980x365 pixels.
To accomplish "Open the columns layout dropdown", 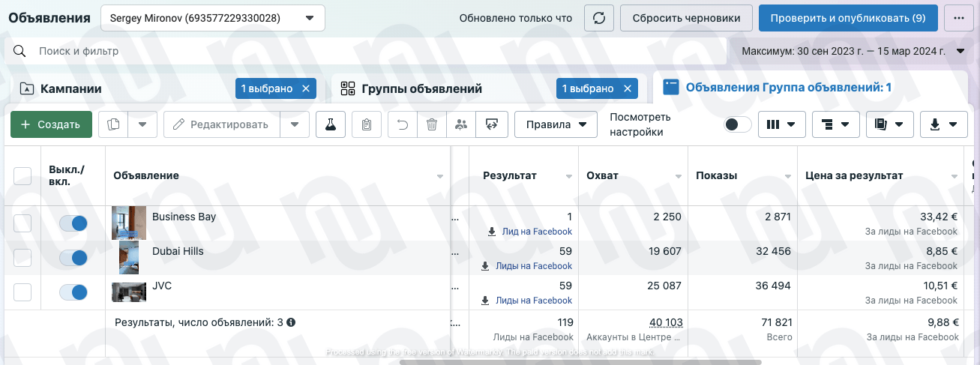I will pos(781,124).
